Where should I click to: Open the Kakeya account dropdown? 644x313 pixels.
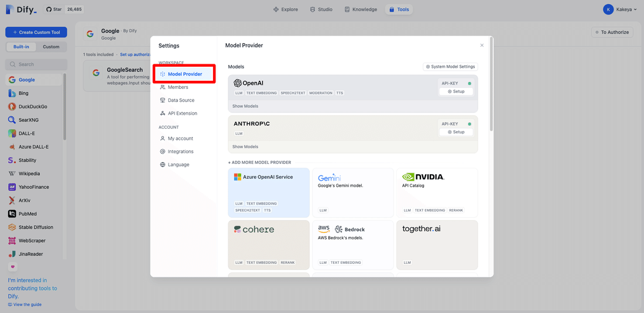pyautogui.click(x=621, y=9)
